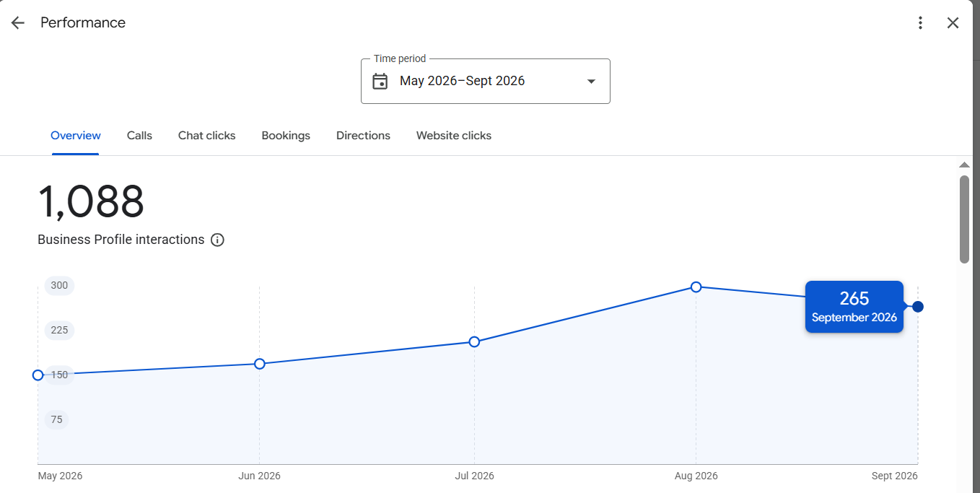Click the vertical scrollbar thumb

[964, 219]
